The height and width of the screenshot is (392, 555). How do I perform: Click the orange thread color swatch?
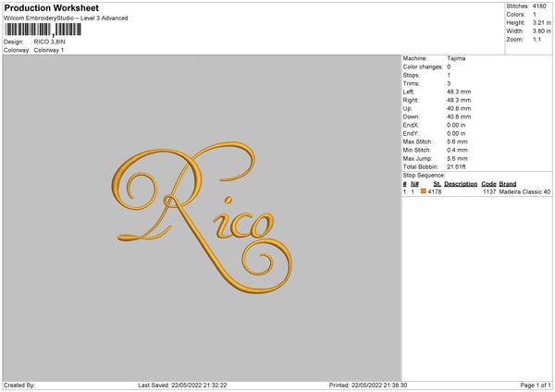point(423,191)
